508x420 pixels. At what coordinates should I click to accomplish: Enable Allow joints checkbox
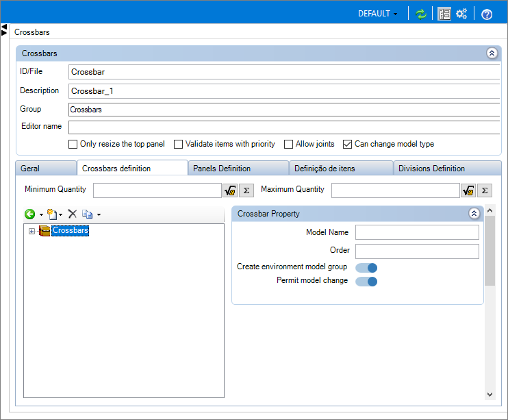point(288,144)
